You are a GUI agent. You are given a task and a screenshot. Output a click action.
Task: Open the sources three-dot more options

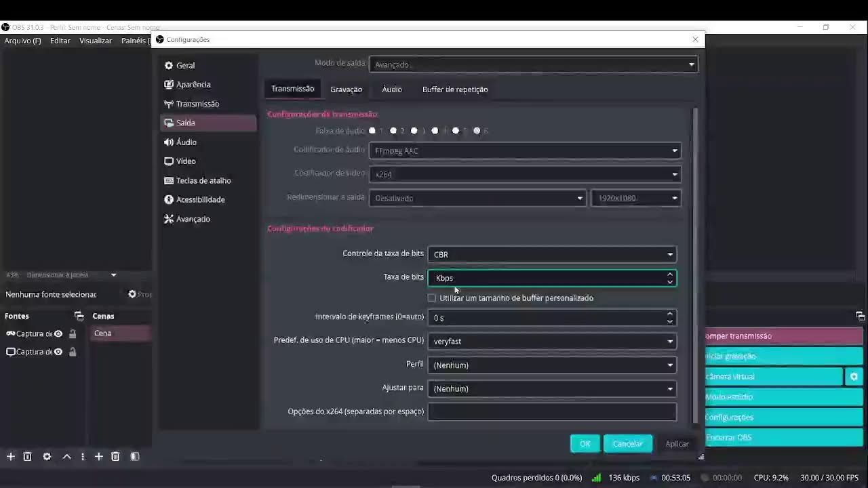tap(83, 457)
